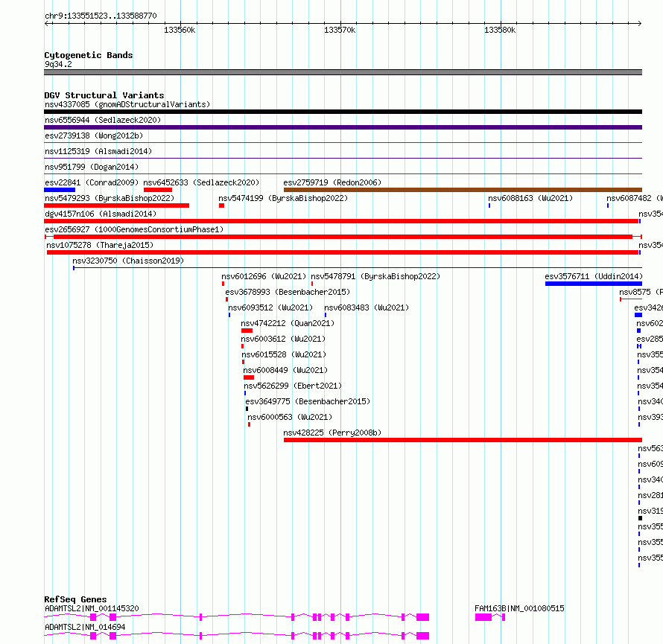This screenshot has width=663, height=644.
Task: Open dgv4157n106 (Alsmadi2014) label
Action: (101, 214)
